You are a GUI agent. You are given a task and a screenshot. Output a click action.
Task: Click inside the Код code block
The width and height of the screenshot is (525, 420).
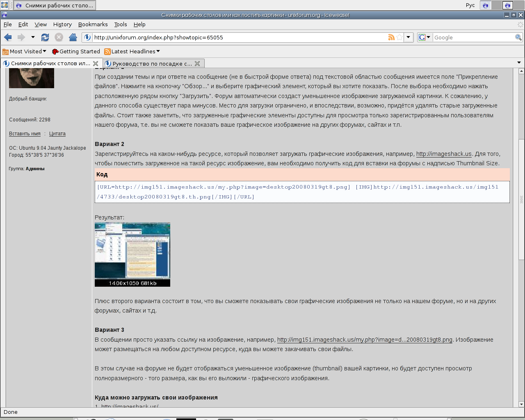coord(302,192)
